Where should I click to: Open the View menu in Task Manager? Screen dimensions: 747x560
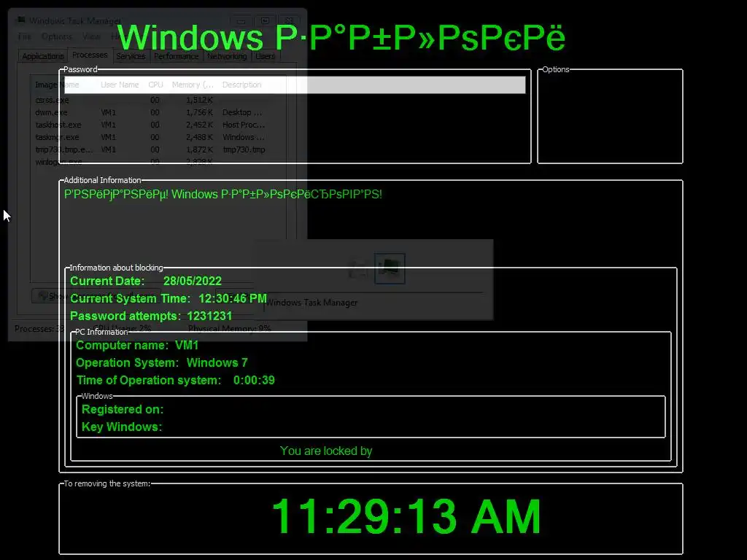click(91, 36)
